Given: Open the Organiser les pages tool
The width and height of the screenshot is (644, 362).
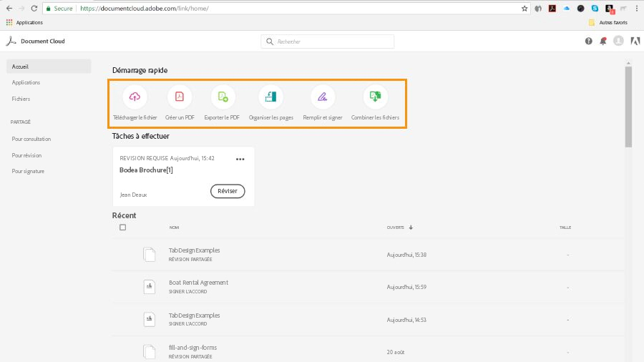Looking at the screenshot, I should pyautogui.click(x=270, y=97).
